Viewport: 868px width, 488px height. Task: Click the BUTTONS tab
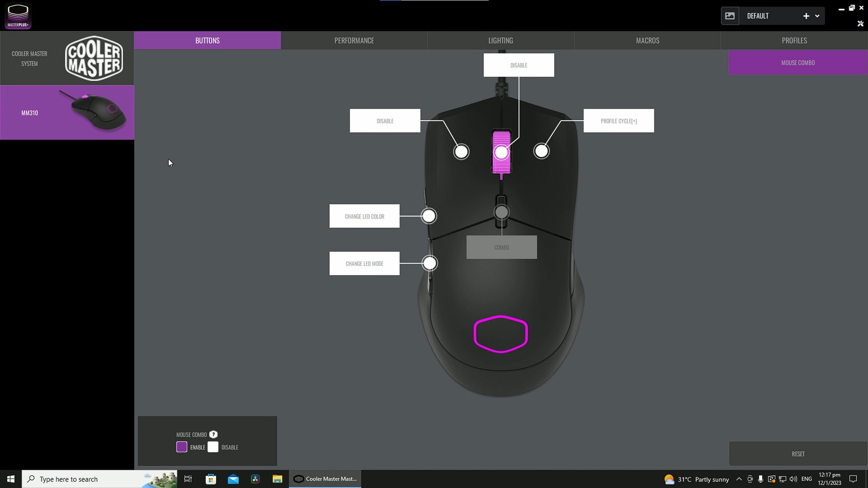207,40
